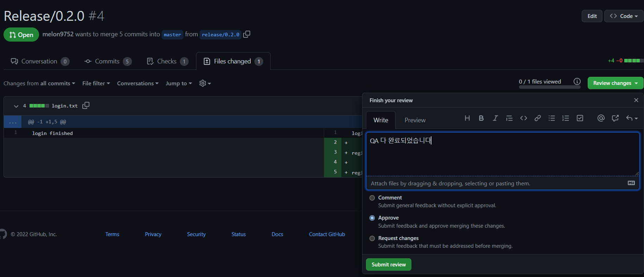
Task: Mention a user with @ icon
Action: 601,118
